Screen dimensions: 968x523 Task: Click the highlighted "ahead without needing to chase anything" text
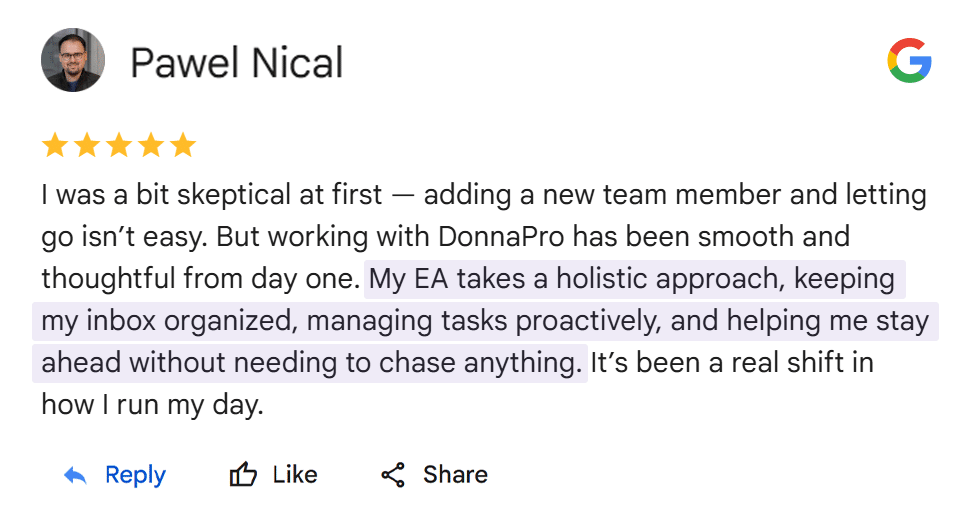pyautogui.click(x=311, y=363)
